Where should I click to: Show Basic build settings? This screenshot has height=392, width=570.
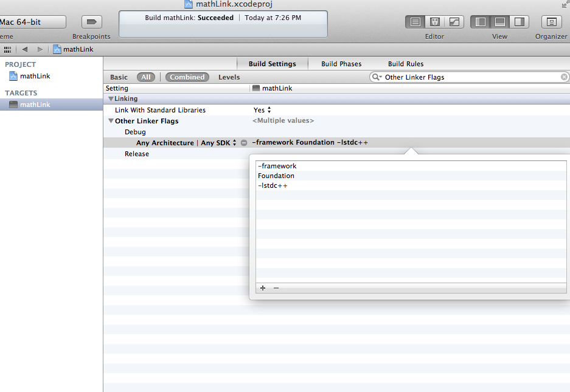click(x=119, y=77)
